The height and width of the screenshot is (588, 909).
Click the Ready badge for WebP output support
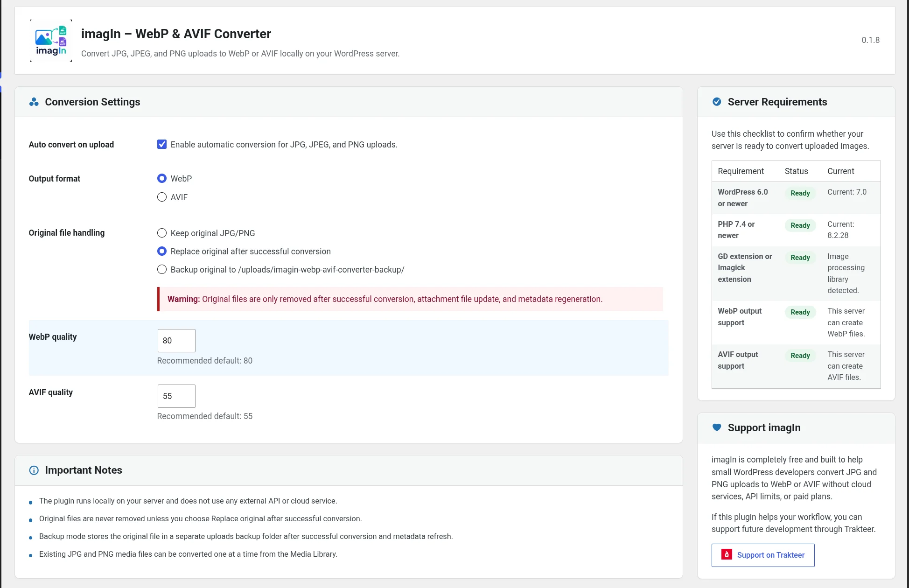(800, 312)
